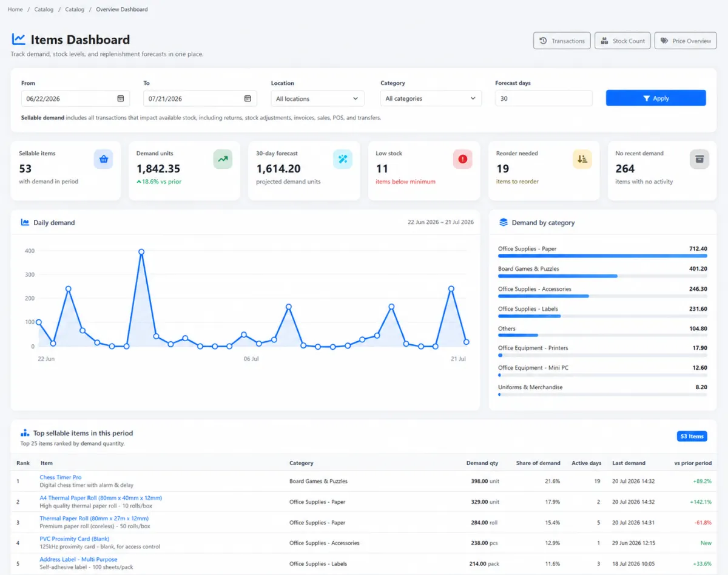Image resolution: width=728 pixels, height=575 pixels.
Task: Open the Price Overview page
Action: [686, 41]
